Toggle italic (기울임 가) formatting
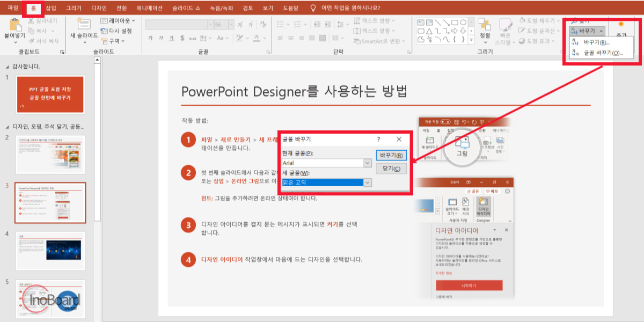Screen dimensions: 644x322 (x=161, y=38)
